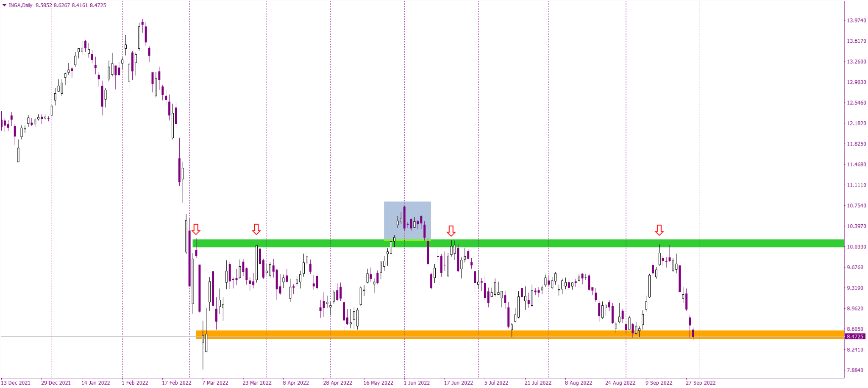868x388 pixels.
Task: Click the 27 Sep 2022 date label
Action: [x=701, y=383]
